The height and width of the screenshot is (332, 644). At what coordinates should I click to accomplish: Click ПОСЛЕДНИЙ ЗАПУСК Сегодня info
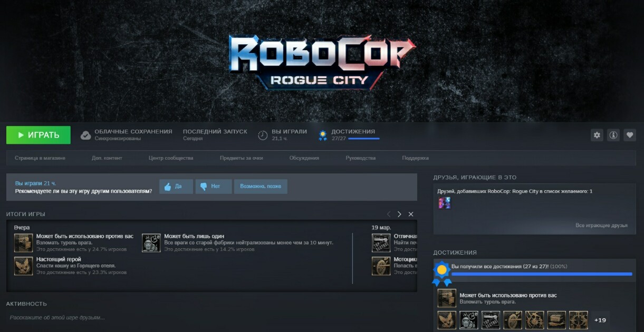click(215, 135)
